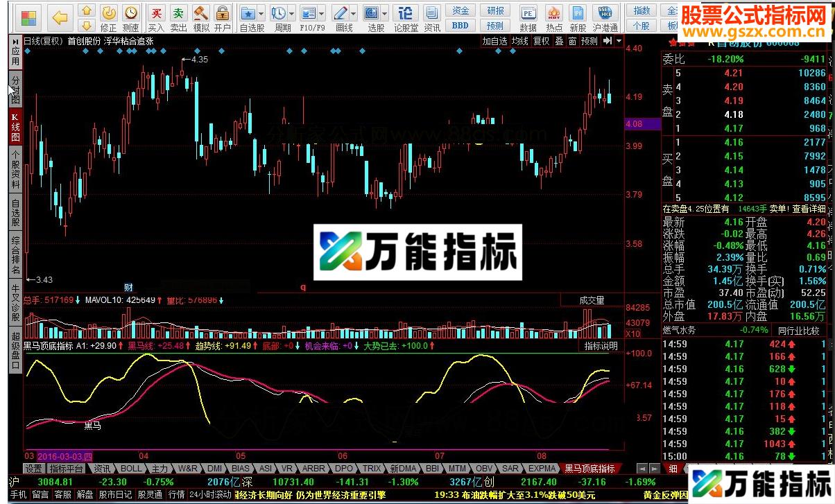Open the BBD 资金 funds panel
The height and width of the screenshot is (504, 835).
pos(460,25)
